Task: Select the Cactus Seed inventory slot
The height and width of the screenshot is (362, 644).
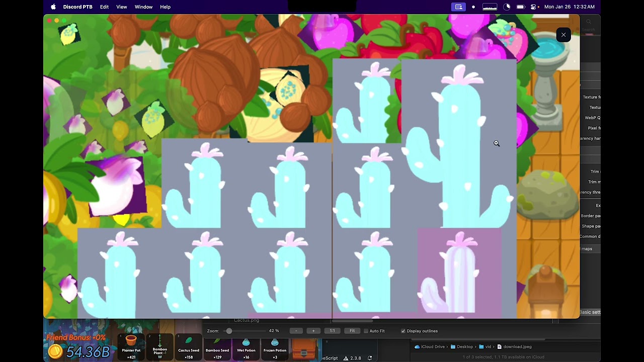Action: [189, 347]
